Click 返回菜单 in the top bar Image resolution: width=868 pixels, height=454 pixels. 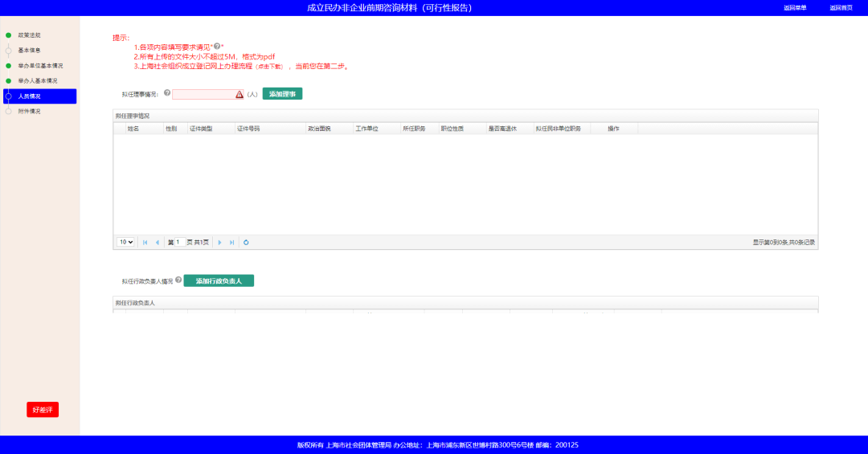pos(795,8)
